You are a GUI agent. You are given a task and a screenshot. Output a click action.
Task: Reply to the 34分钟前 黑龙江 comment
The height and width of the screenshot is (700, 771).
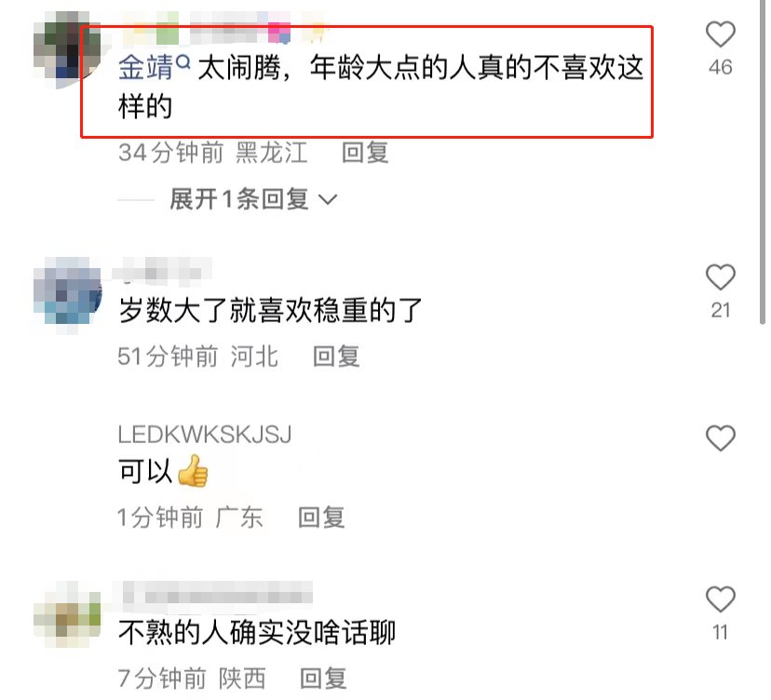click(x=365, y=153)
